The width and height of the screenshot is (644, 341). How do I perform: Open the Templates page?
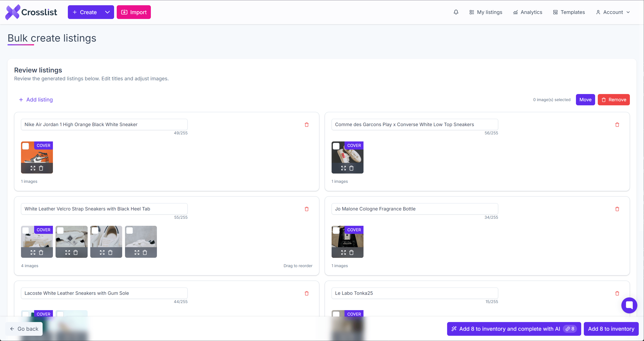569,12
